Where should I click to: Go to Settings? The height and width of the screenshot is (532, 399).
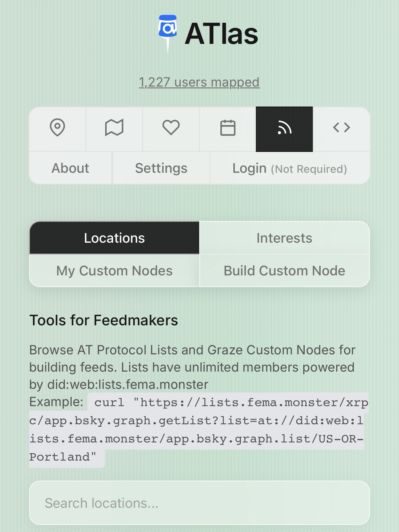pos(161,168)
